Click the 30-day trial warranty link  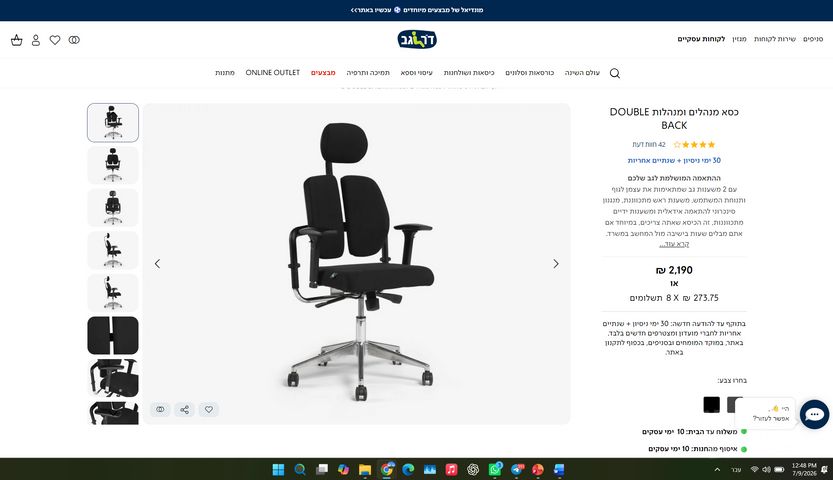click(x=674, y=160)
